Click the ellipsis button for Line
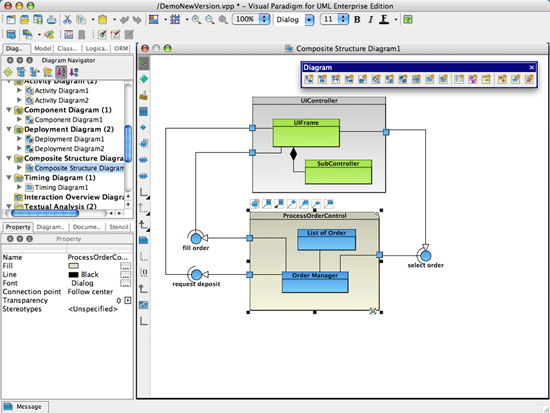Screen dimensions: 550x413 coord(126,274)
